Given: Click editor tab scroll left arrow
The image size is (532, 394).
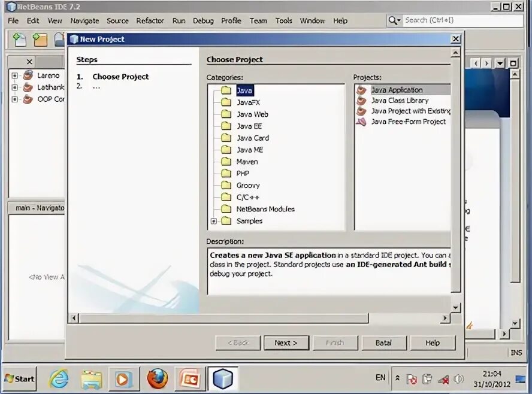Looking at the screenshot, I should (x=476, y=63).
